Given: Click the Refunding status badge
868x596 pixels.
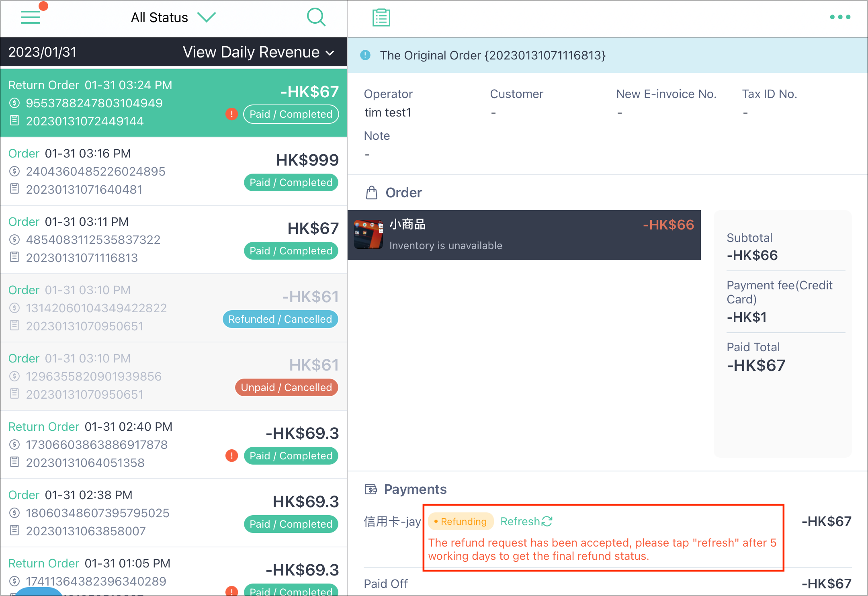Looking at the screenshot, I should (x=461, y=521).
